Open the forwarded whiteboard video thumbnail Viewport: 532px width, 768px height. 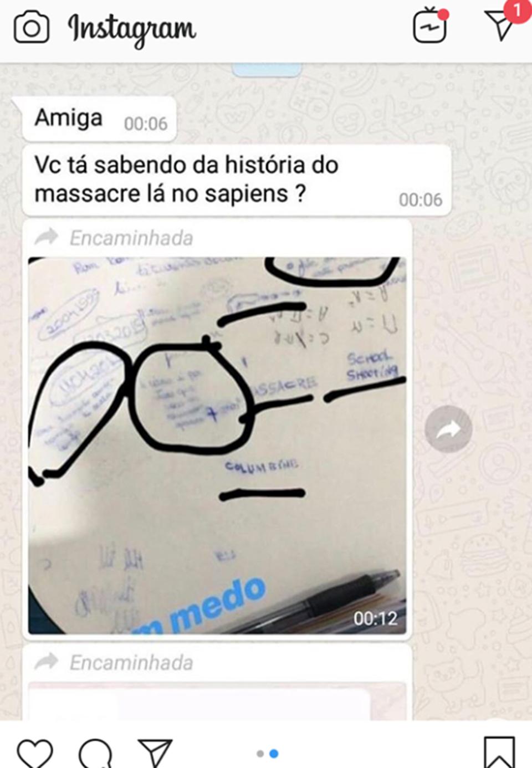[x=217, y=446]
